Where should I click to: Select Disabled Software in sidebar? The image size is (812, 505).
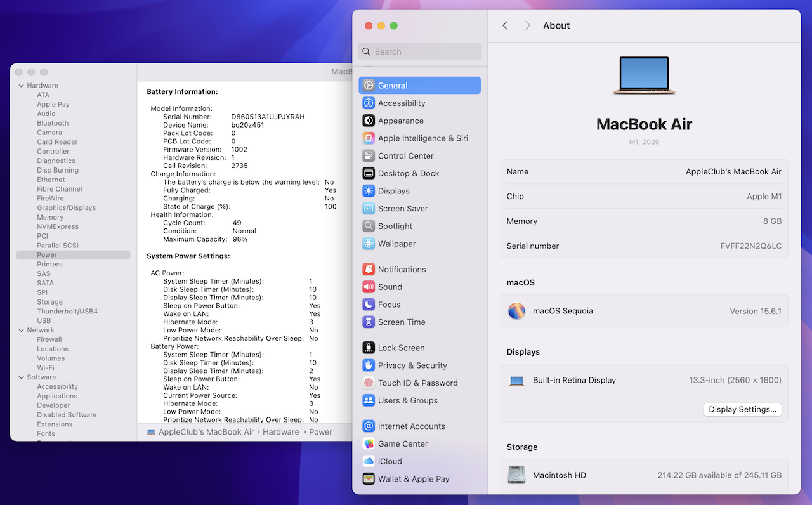67,414
